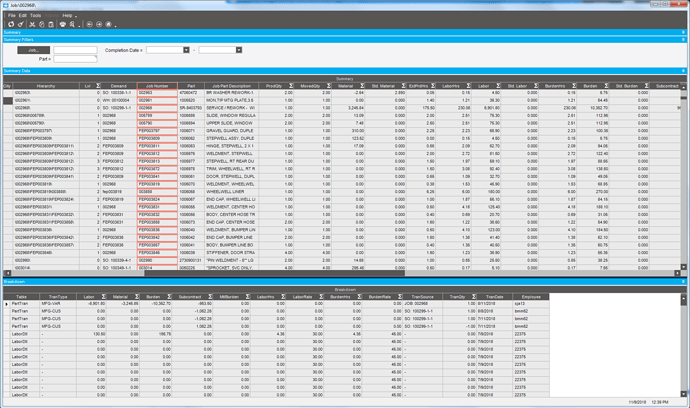This screenshot has height=408, width=690.
Task: Sort by TranDate column header
Action: coord(495,297)
